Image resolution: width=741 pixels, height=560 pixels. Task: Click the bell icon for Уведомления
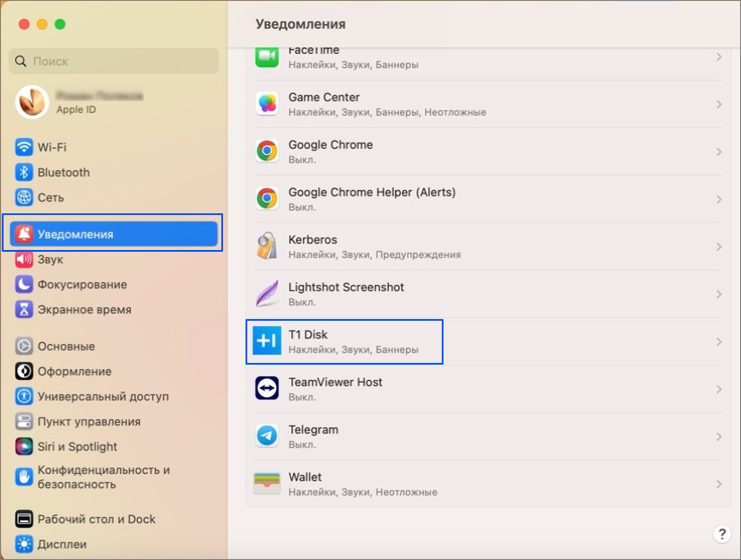coord(23,234)
